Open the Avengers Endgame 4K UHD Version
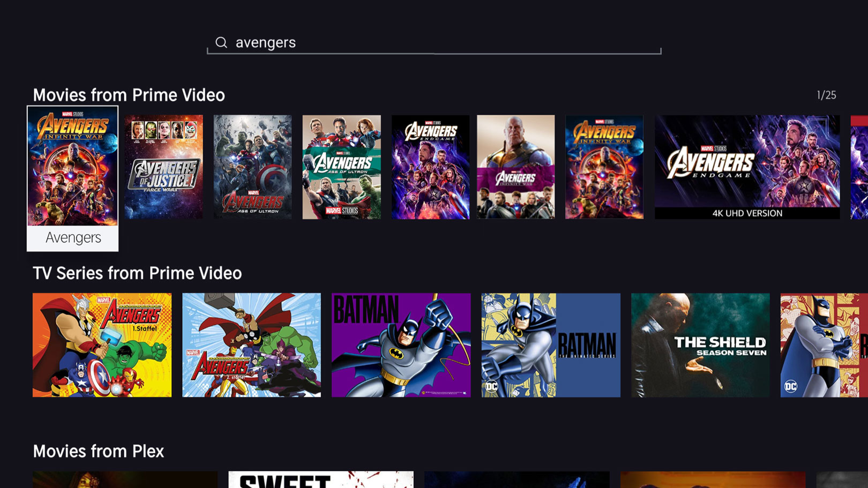 (x=747, y=165)
